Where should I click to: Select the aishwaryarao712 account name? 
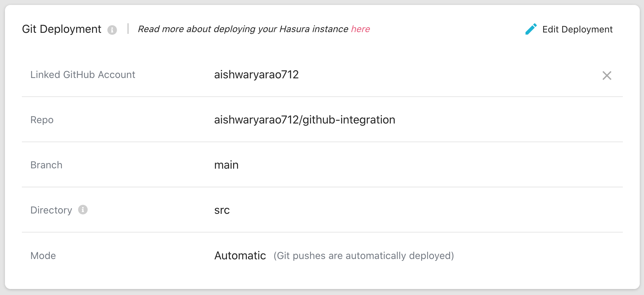(256, 74)
